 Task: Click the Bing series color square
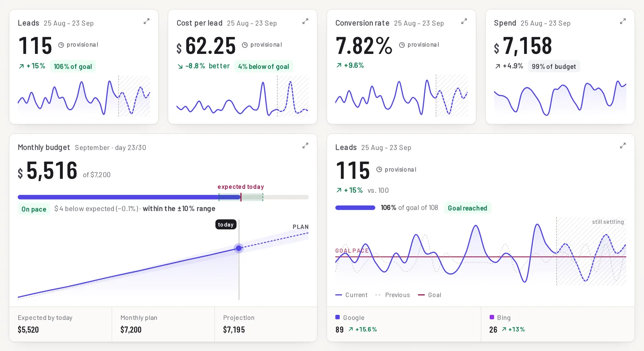[491, 317]
